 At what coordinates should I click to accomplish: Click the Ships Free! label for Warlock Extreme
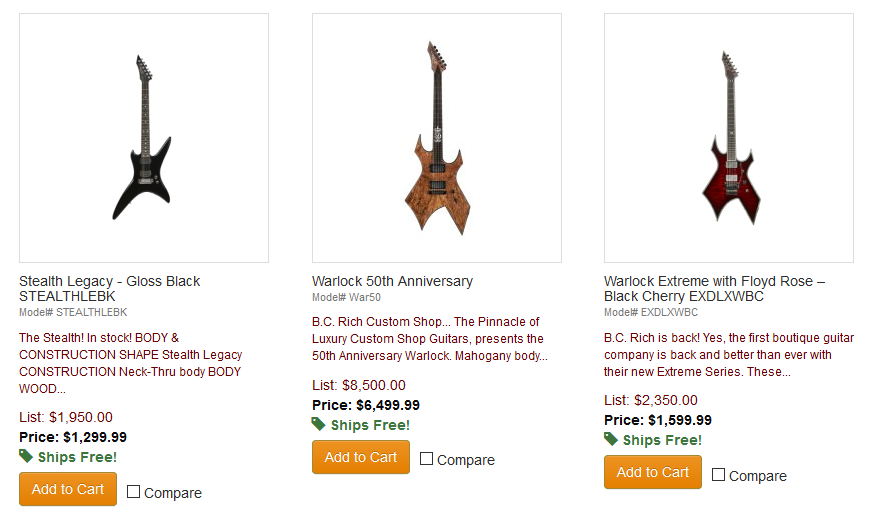[662, 440]
